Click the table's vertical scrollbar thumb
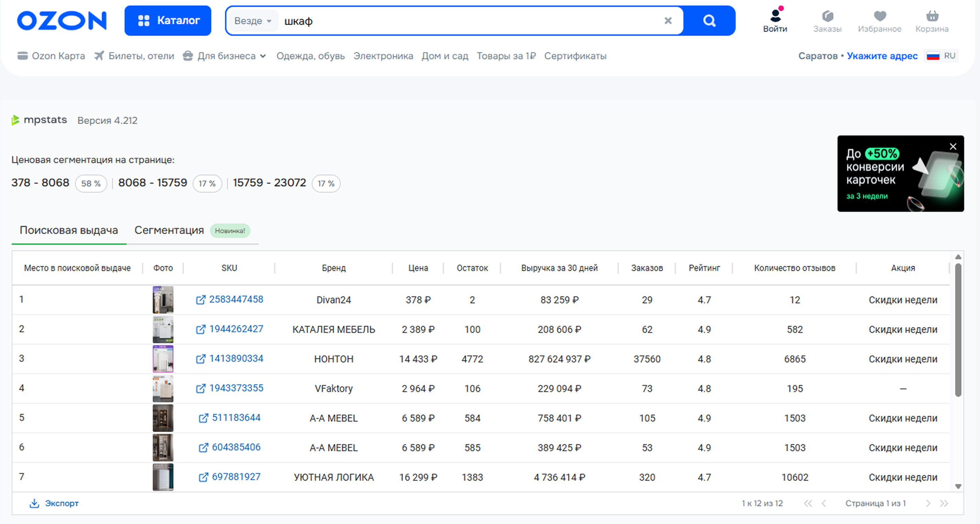The width and height of the screenshot is (980, 524). pyautogui.click(x=958, y=330)
